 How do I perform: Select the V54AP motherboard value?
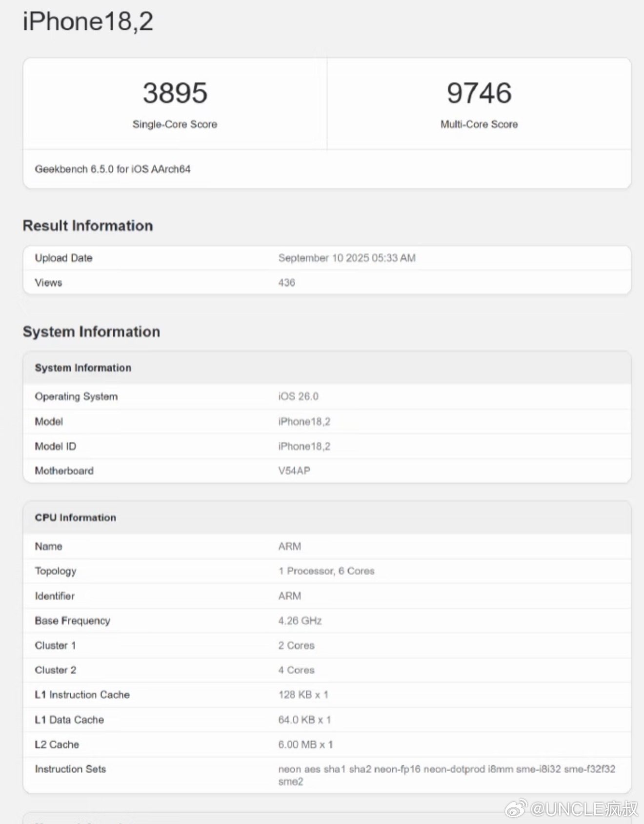click(x=294, y=471)
